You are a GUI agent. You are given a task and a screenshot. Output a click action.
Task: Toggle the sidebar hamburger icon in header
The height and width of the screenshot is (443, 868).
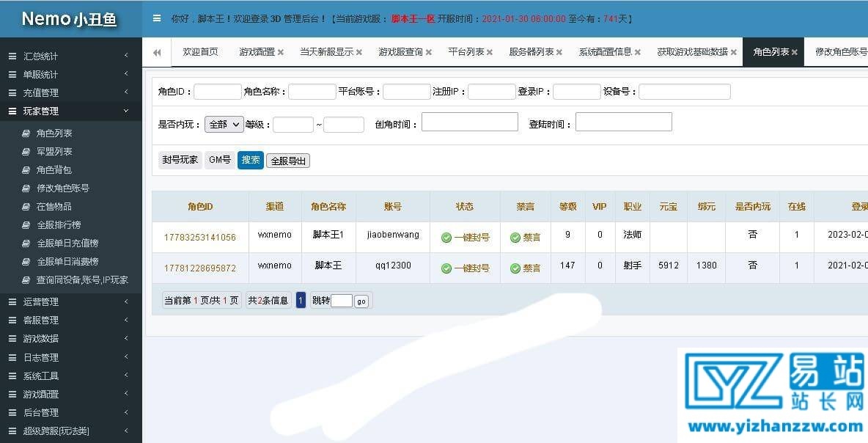[157, 18]
